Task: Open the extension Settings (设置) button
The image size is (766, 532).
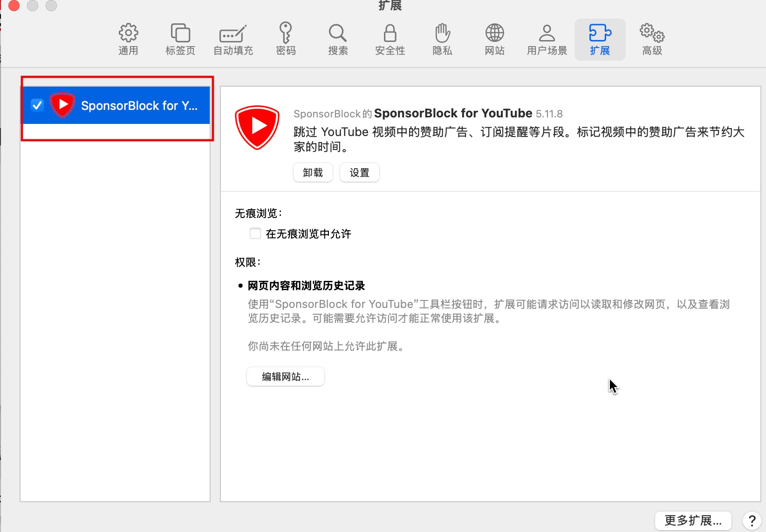Action: coord(359,173)
